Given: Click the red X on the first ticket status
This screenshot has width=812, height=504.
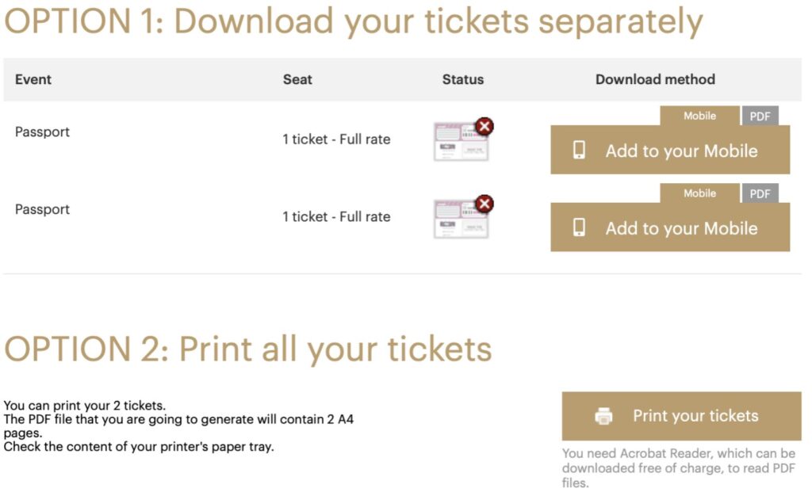Looking at the screenshot, I should 484,125.
